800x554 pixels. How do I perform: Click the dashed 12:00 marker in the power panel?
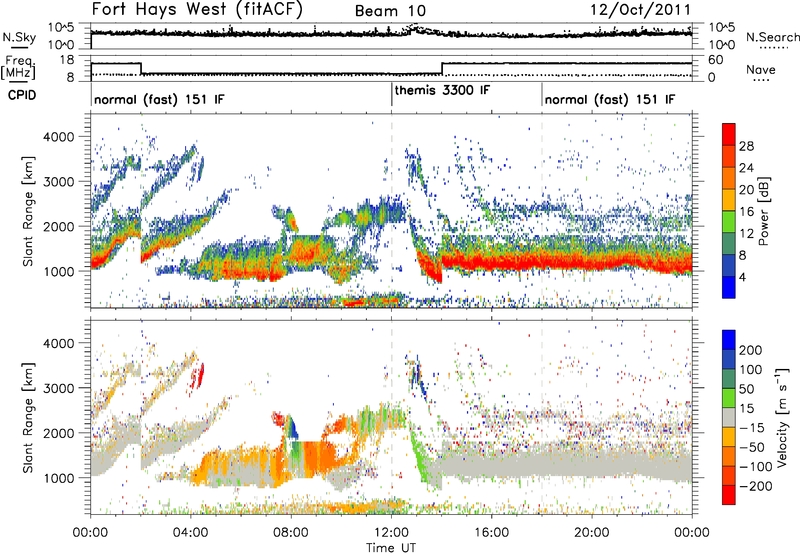click(x=391, y=211)
